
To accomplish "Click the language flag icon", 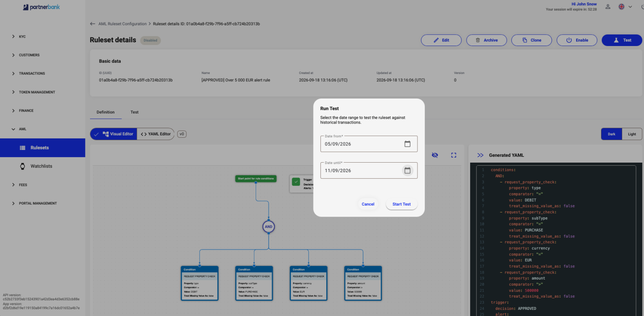I will coord(621,7).
